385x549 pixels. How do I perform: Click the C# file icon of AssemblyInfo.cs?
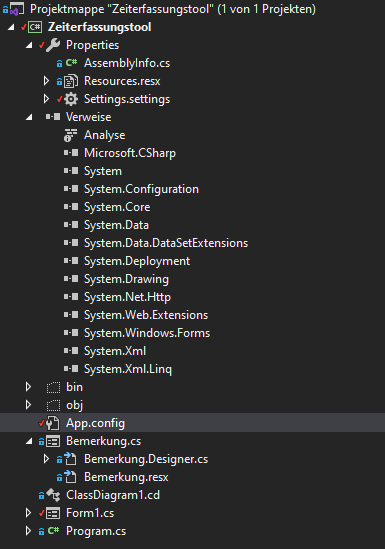pyautogui.click(x=71, y=63)
